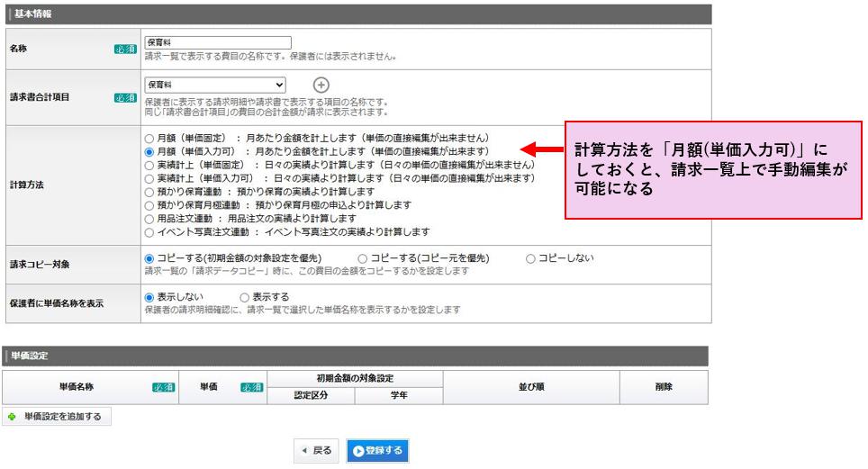The height and width of the screenshot is (469, 868).
Task: Select 表示しない for 保護者に単価名称を表示
Action: click(x=149, y=297)
